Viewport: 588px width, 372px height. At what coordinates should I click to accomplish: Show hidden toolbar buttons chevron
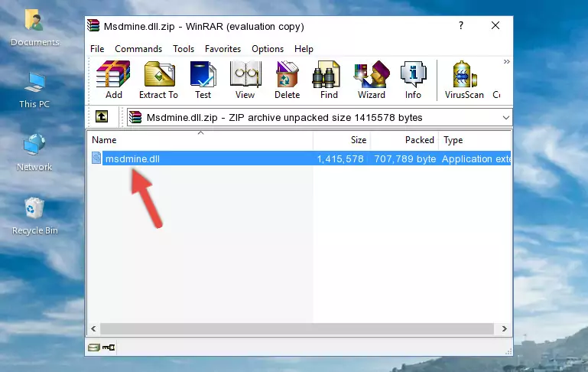click(507, 61)
